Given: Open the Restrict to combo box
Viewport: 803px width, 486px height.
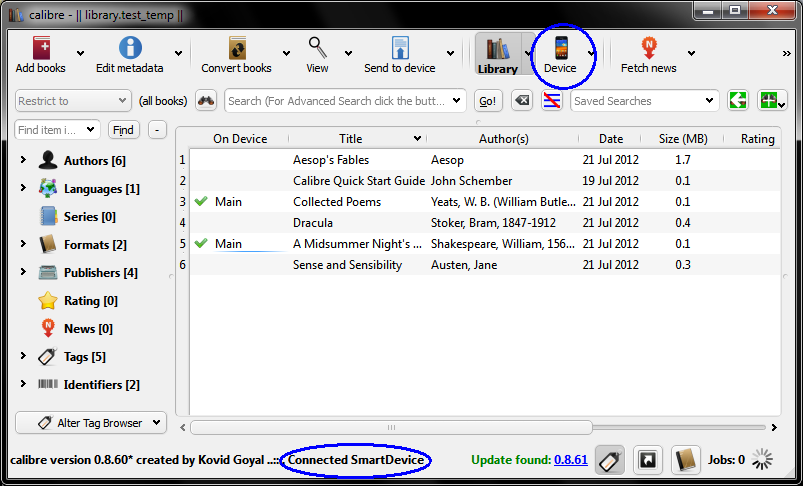Looking at the screenshot, I should pos(73,101).
